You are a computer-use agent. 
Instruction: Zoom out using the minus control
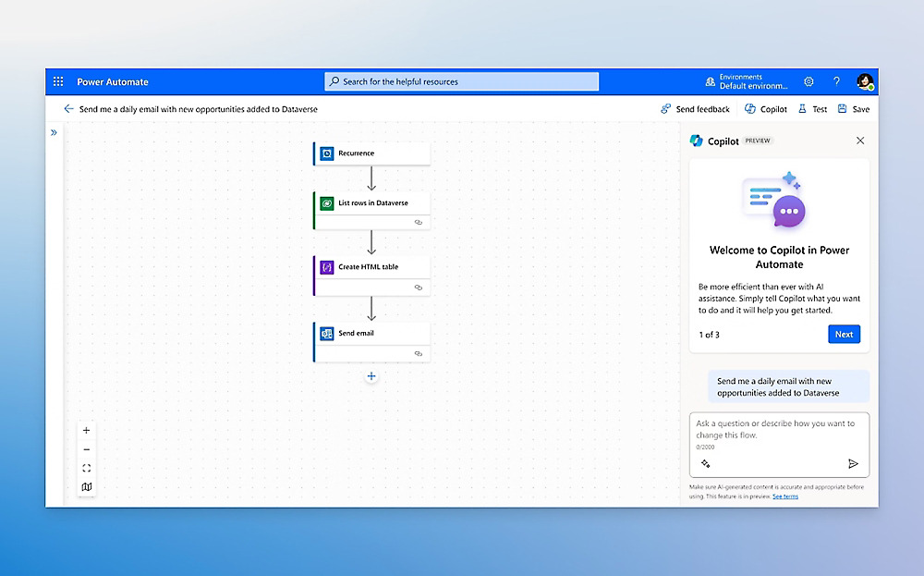click(x=86, y=449)
